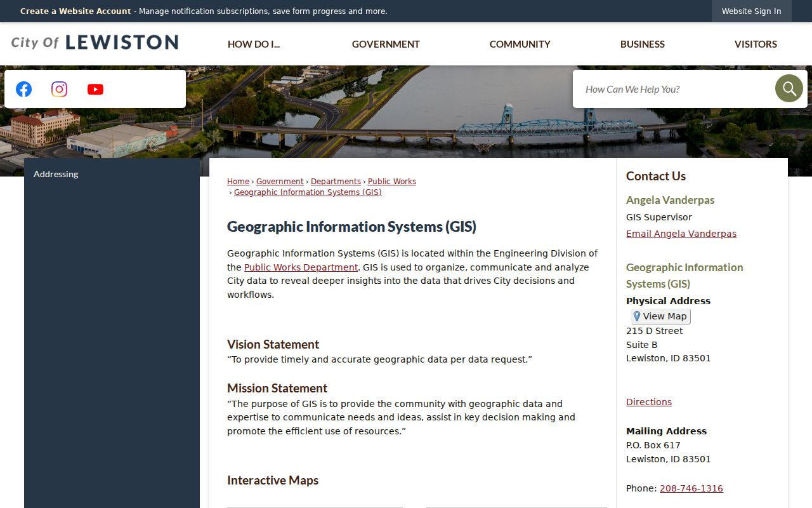Click the search magnifier button
Image resolution: width=812 pixels, height=508 pixels.
(x=789, y=88)
